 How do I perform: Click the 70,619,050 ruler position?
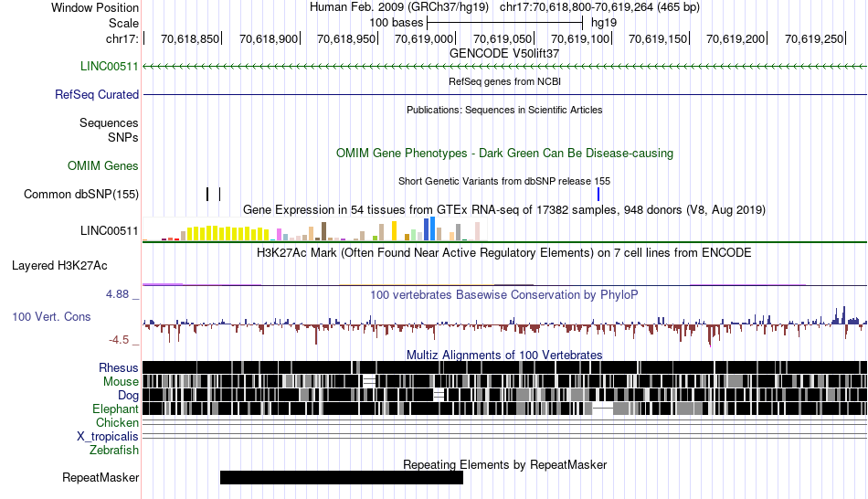click(503, 38)
